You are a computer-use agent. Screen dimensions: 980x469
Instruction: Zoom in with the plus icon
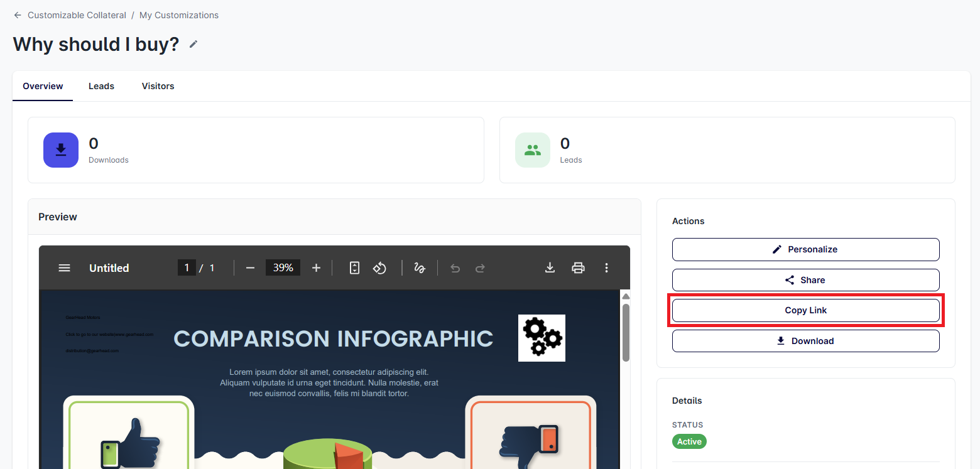pos(316,268)
